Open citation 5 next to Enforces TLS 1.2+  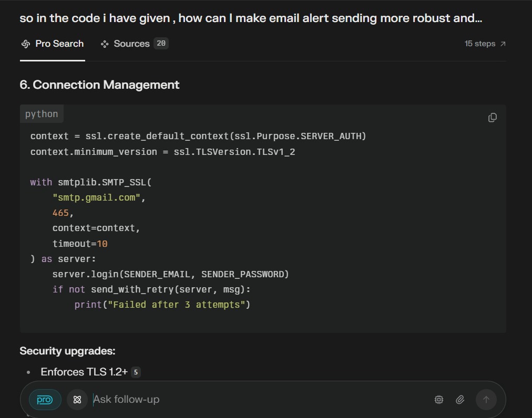coord(136,372)
